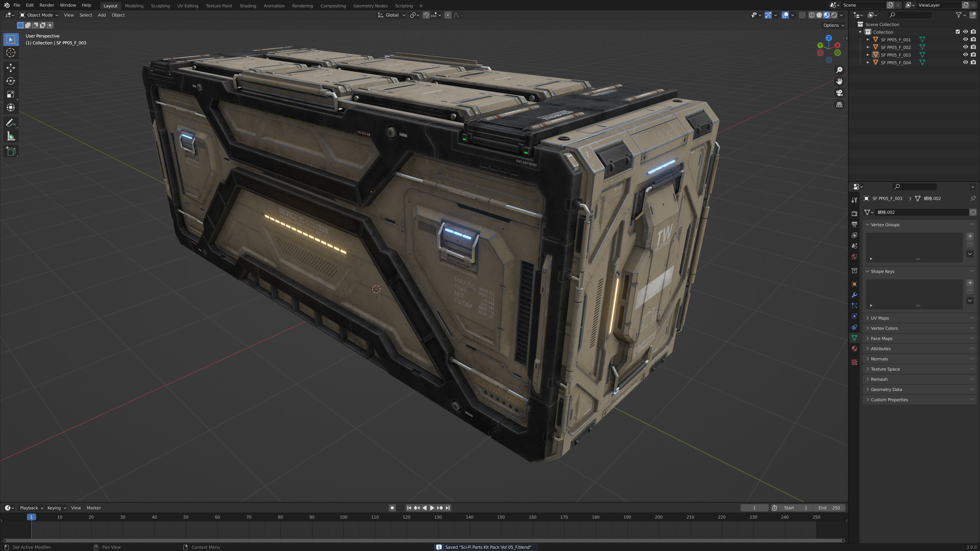
Task: Pick the Annotate pencil tool
Action: point(11,123)
